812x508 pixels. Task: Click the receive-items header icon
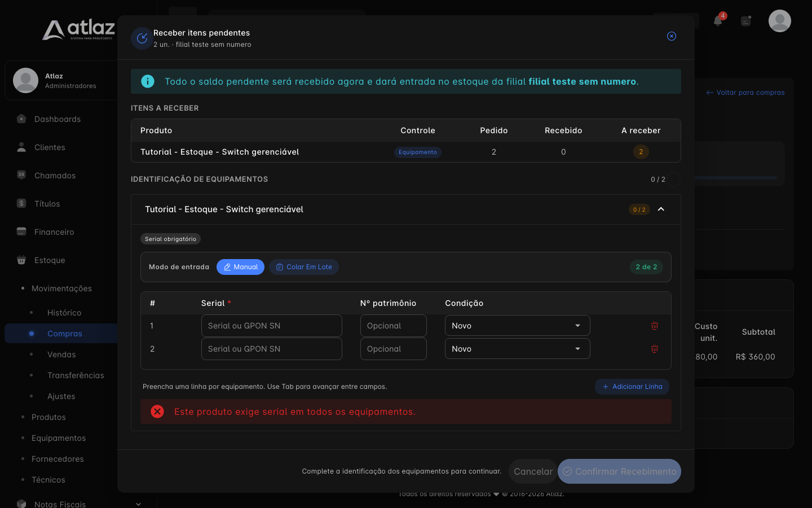tap(142, 38)
